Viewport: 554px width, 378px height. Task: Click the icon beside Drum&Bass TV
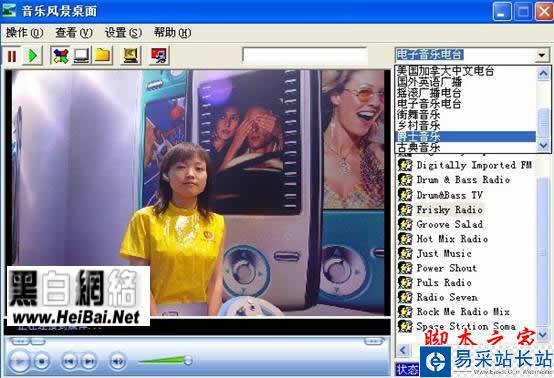click(x=405, y=195)
